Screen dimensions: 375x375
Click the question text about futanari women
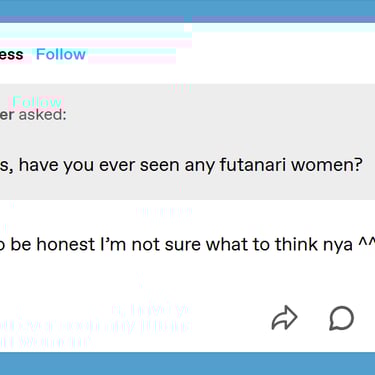click(181, 165)
